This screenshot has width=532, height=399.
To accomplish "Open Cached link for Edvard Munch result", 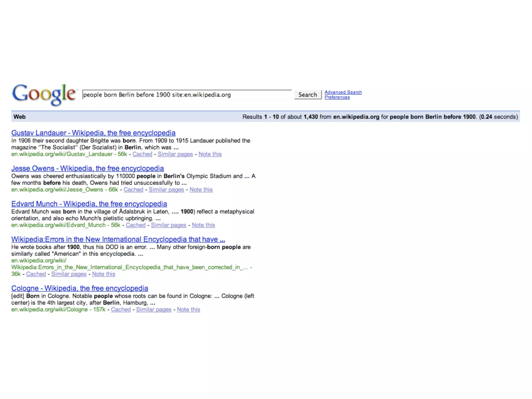I will pos(136,225).
